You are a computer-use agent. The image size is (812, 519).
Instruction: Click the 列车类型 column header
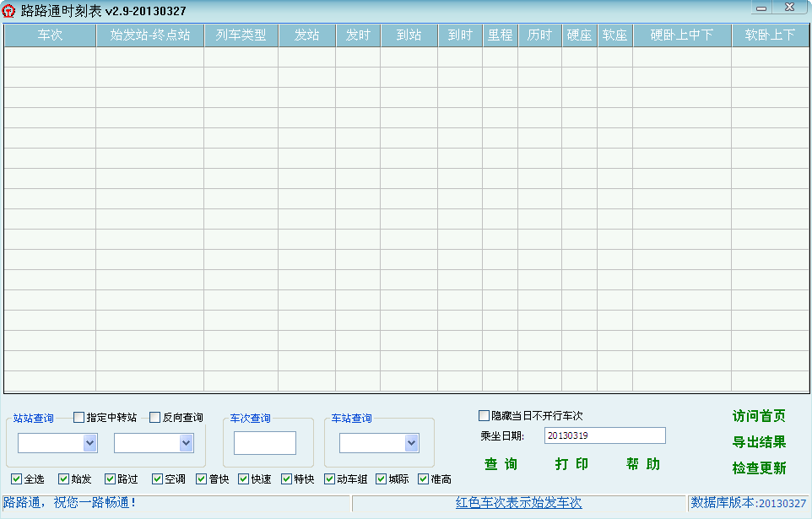click(241, 35)
